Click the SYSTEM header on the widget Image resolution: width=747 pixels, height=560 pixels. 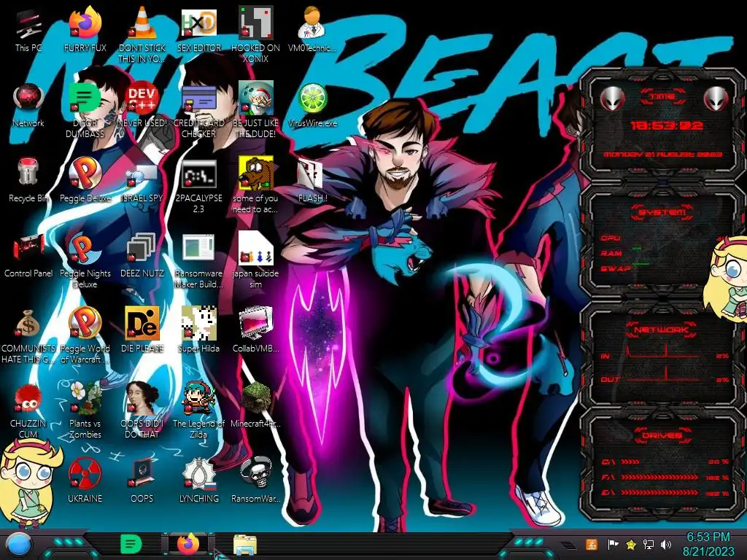(x=662, y=212)
